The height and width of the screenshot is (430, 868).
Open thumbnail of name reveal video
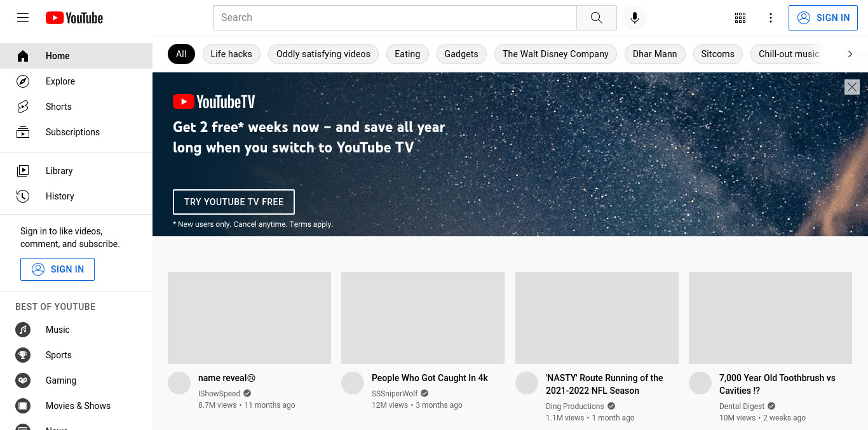pyautogui.click(x=249, y=318)
